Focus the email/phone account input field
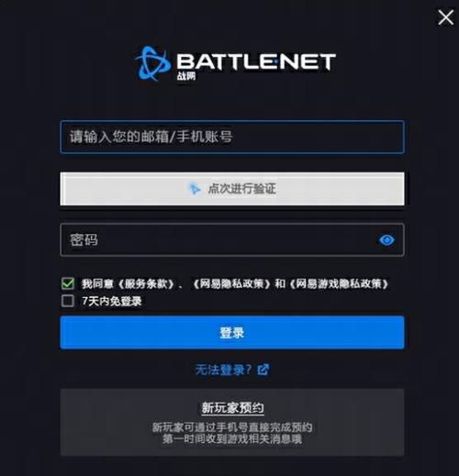The width and height of the screenshot is (459, 476). [232, 137]
